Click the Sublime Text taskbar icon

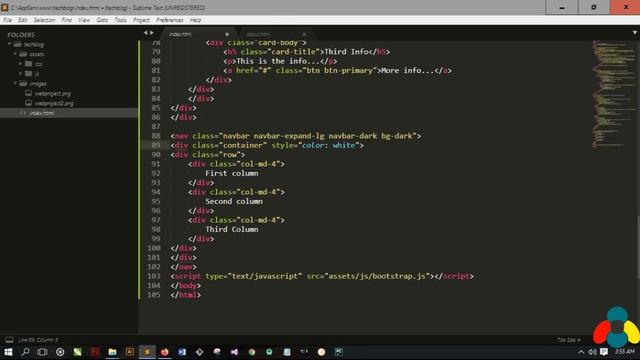(x=147, y=352)
